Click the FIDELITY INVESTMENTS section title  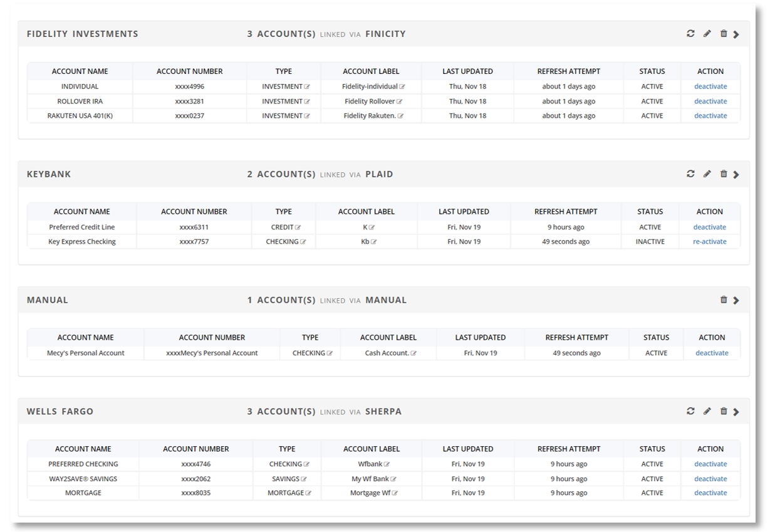point(83,34)
